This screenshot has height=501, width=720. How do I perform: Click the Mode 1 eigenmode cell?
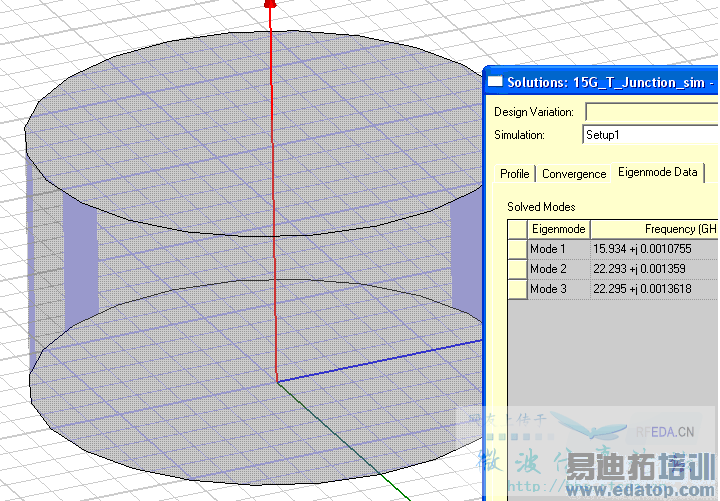pyautogui.click(x=557, y=249)
